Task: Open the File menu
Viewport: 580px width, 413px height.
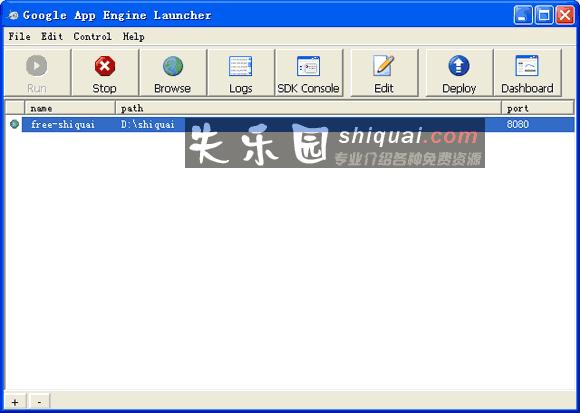Action: 20,36
